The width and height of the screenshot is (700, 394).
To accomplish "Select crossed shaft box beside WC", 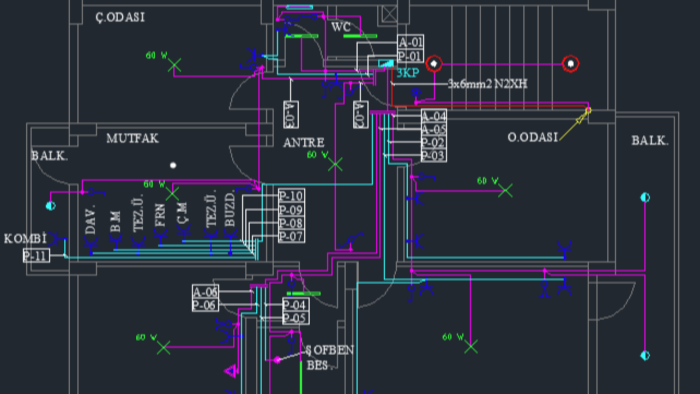I will (390, 14).
